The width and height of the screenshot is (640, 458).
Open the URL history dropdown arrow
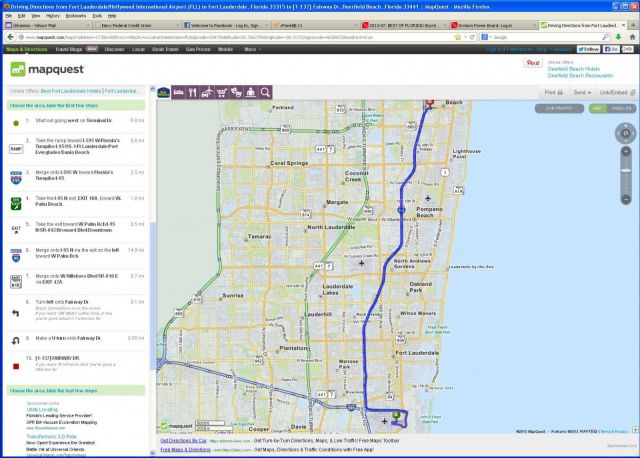[x=465, y=37]
